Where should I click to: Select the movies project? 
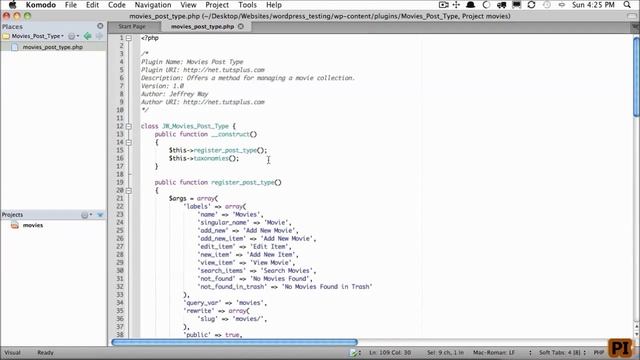point(33,225)
